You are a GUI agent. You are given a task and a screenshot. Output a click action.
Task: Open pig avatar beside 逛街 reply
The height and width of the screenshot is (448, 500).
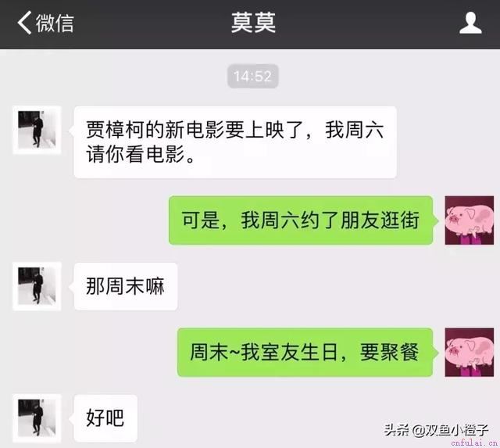tap(469, 220)
